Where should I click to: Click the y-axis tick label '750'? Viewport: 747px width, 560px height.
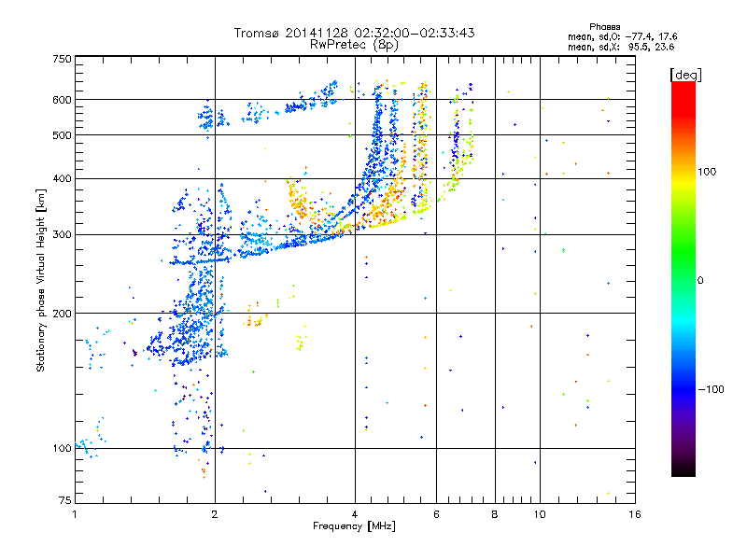coord(63,59)
